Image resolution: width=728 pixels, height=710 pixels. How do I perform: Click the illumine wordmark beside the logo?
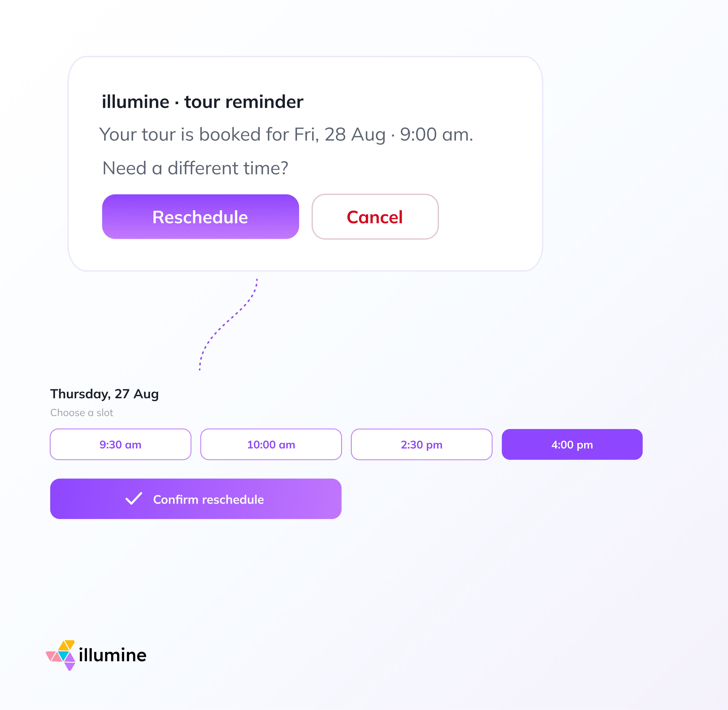[113, 655]
